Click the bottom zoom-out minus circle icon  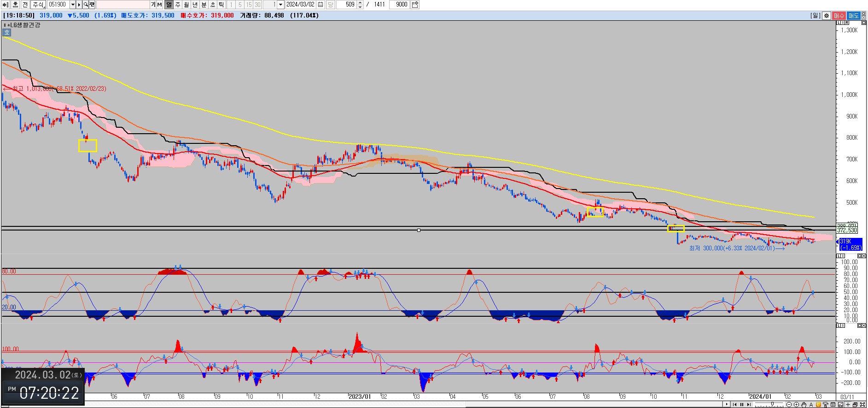coord(789,405)
